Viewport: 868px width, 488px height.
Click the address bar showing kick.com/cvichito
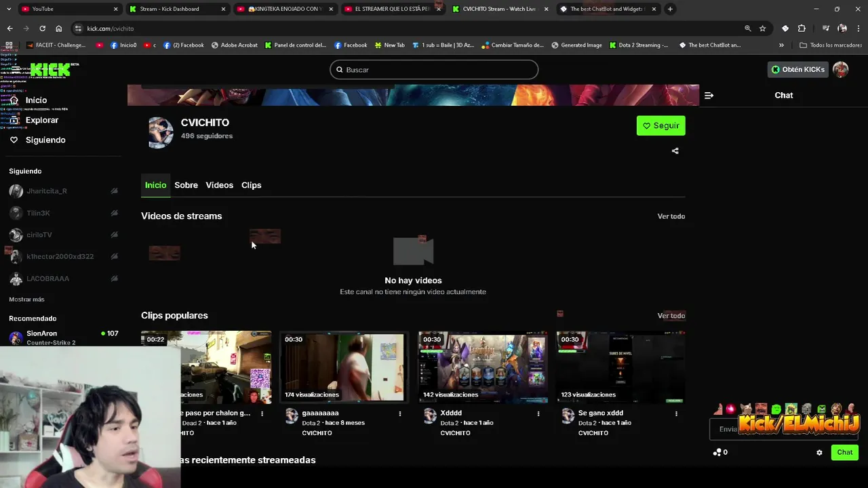coord(407,28)
